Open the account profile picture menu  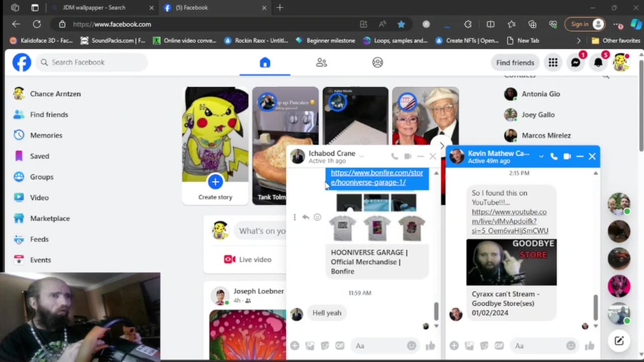(x=621, y=62)
